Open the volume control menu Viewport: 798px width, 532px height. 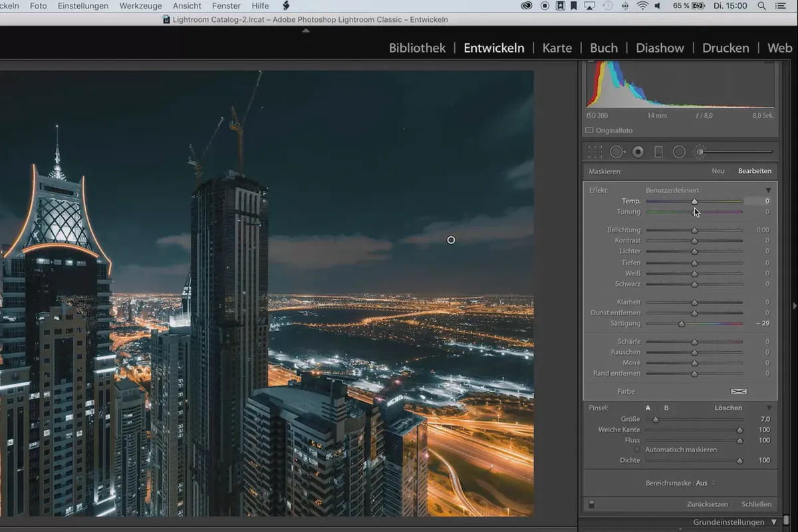pos(658,6)
